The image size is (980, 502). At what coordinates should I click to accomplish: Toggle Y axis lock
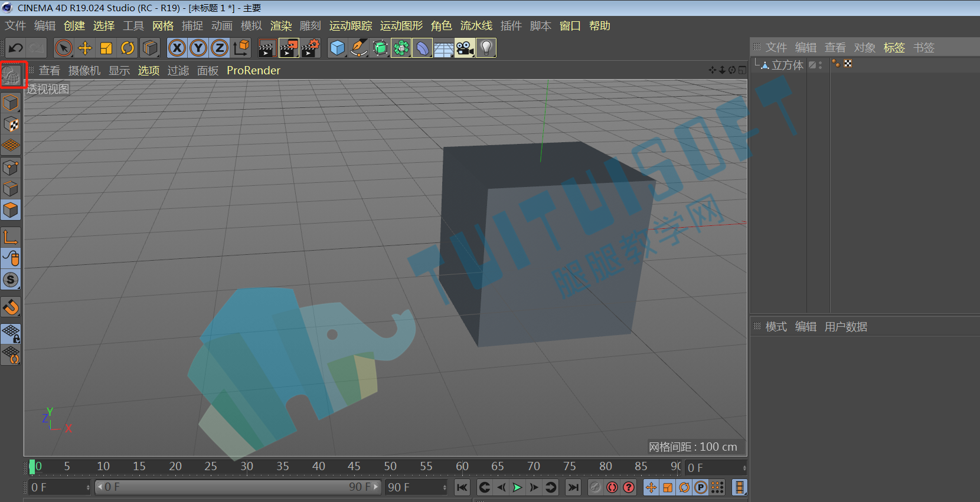tap(198, 48)
